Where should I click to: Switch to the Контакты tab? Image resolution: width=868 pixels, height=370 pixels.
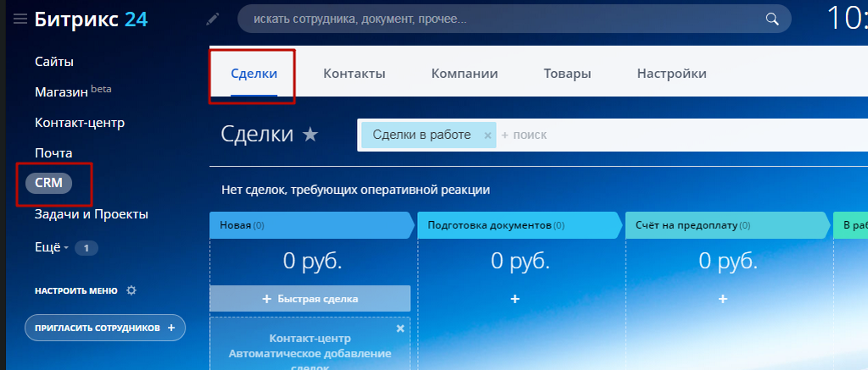click(x=354, y=74)
